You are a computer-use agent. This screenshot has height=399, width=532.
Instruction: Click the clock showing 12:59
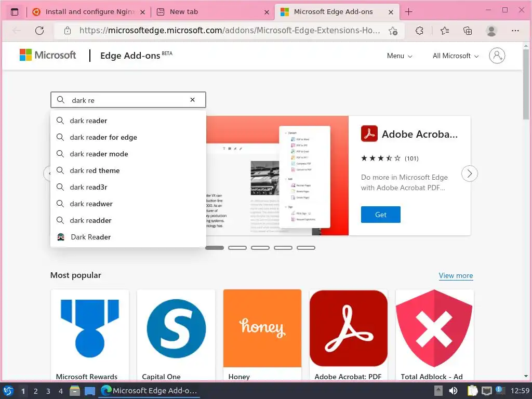(520, 391)
